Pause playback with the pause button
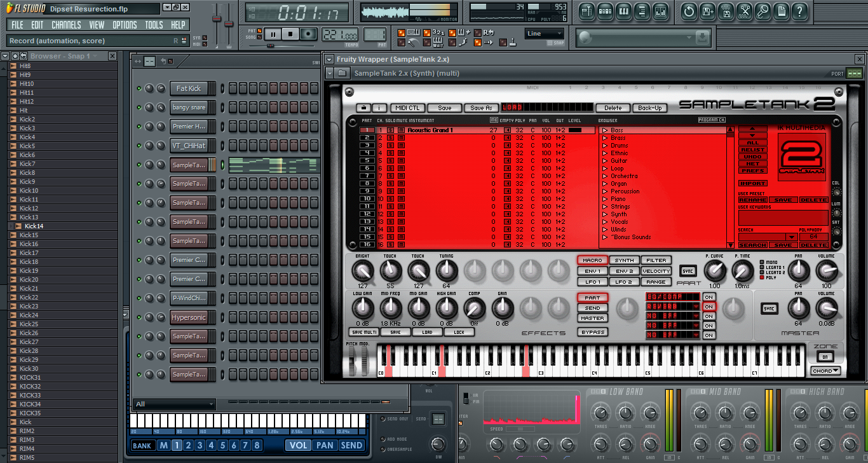Screen dimensions: 868x463 [x=273, y=34]
